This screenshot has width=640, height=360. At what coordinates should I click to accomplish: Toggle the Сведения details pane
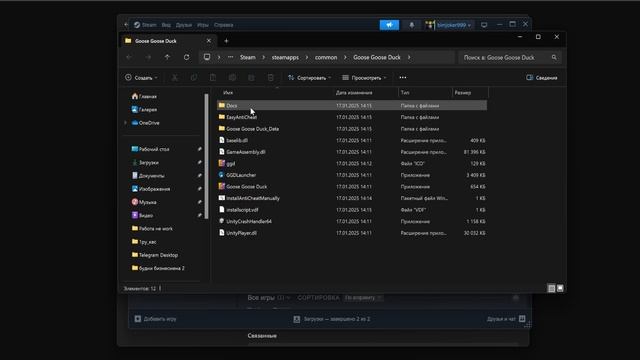click(542, 78)
